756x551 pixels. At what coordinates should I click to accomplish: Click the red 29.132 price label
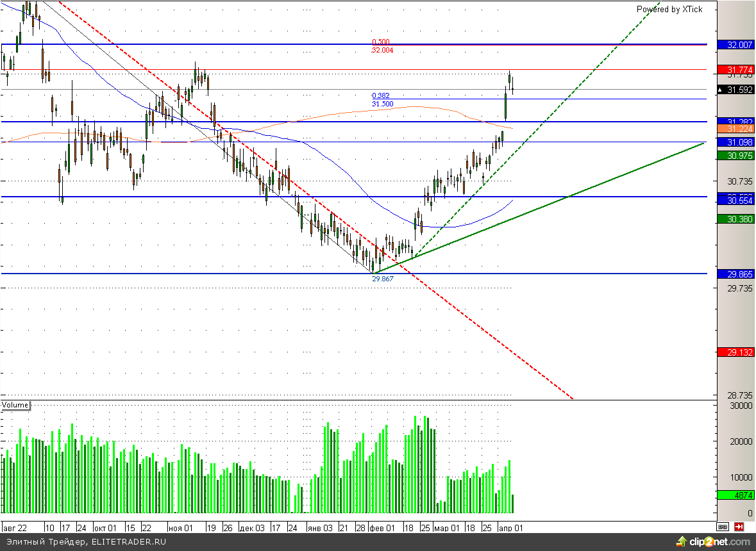[735, 352]
